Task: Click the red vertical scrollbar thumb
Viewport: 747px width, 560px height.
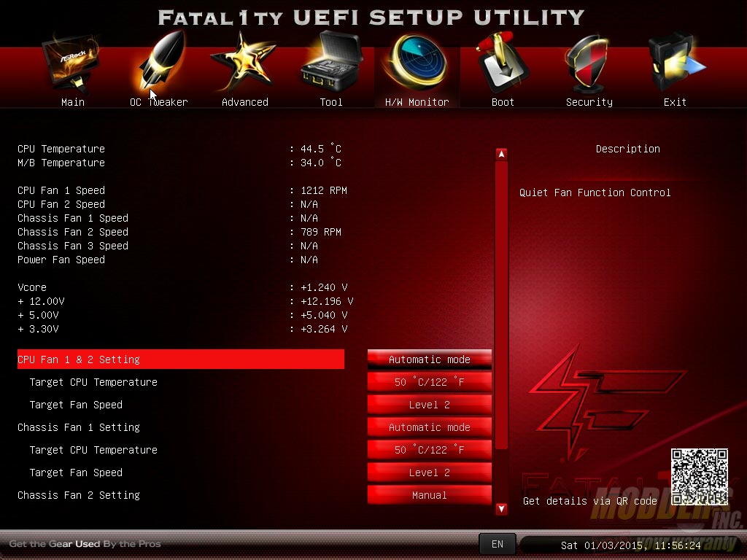Action: [501, 305]
